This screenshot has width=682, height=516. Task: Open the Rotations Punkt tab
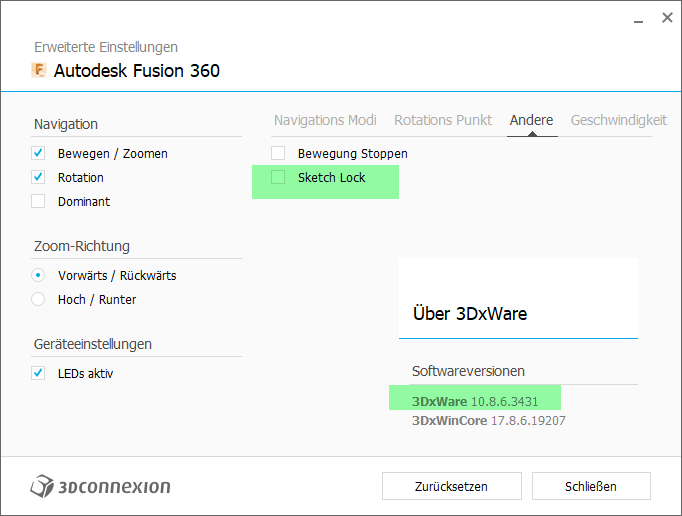coord(443,120)
